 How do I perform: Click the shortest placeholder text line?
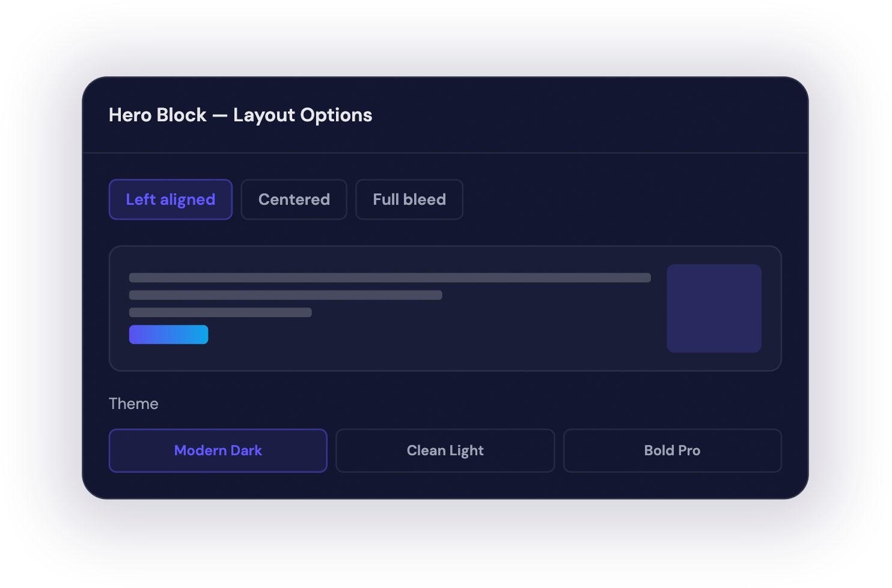click(x=220, y=312)
